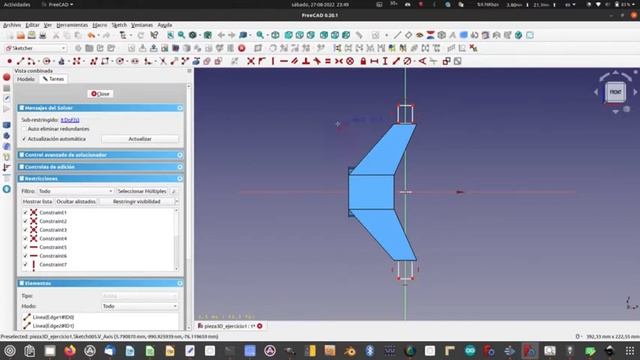Open the Sketch menu
The image size is (640, 360).
point(119,25)
